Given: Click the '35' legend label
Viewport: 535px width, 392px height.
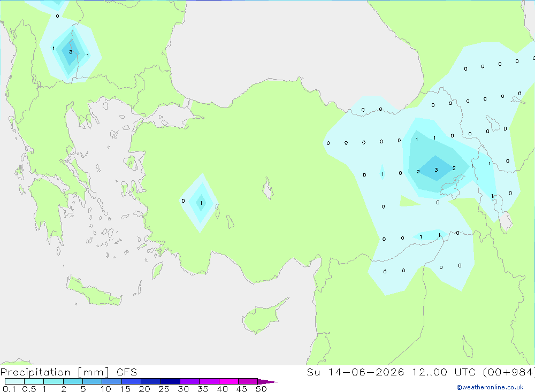Looking at the screenshot, I should pos(203,389).
